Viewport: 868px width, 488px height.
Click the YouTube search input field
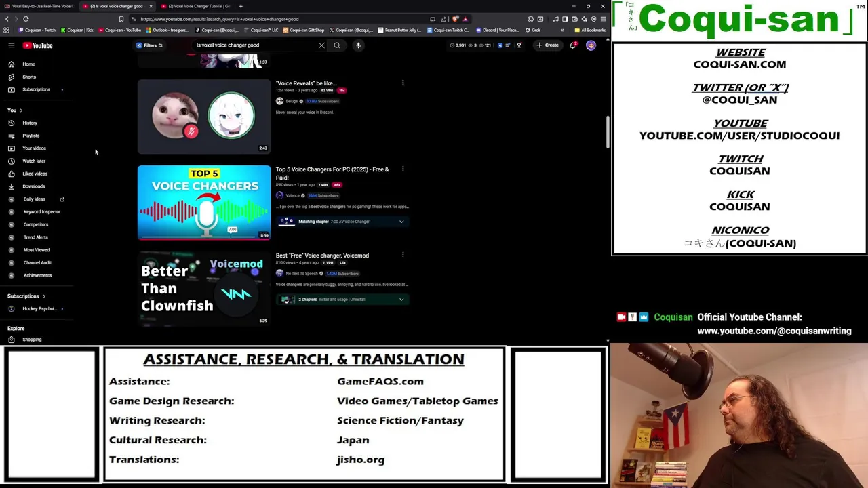click(x=254, y=45)
